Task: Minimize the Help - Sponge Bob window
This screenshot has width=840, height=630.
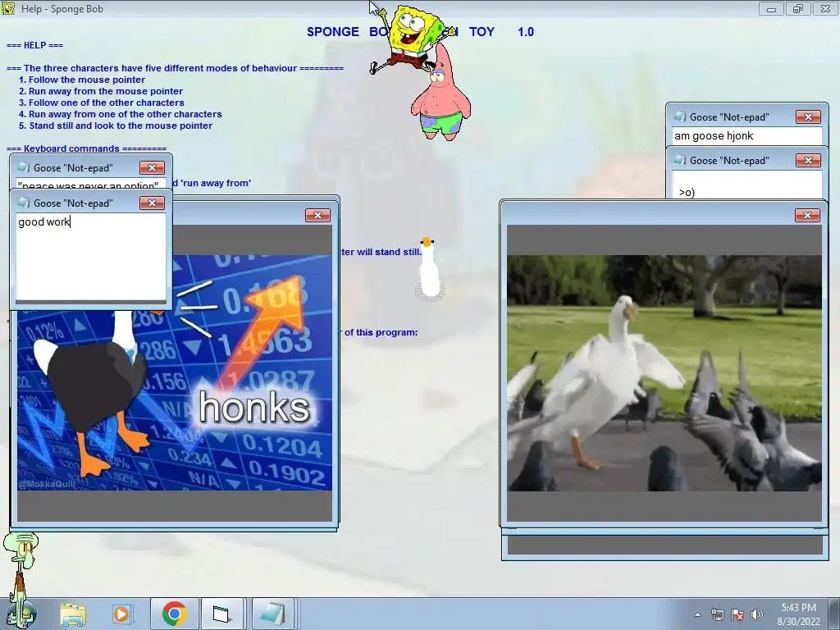Action: click(x=771, y=9)
